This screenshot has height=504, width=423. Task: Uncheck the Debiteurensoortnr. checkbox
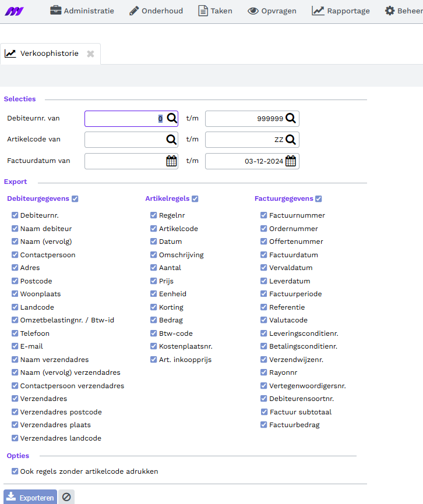pyautogui.click(x=264, y=399)
